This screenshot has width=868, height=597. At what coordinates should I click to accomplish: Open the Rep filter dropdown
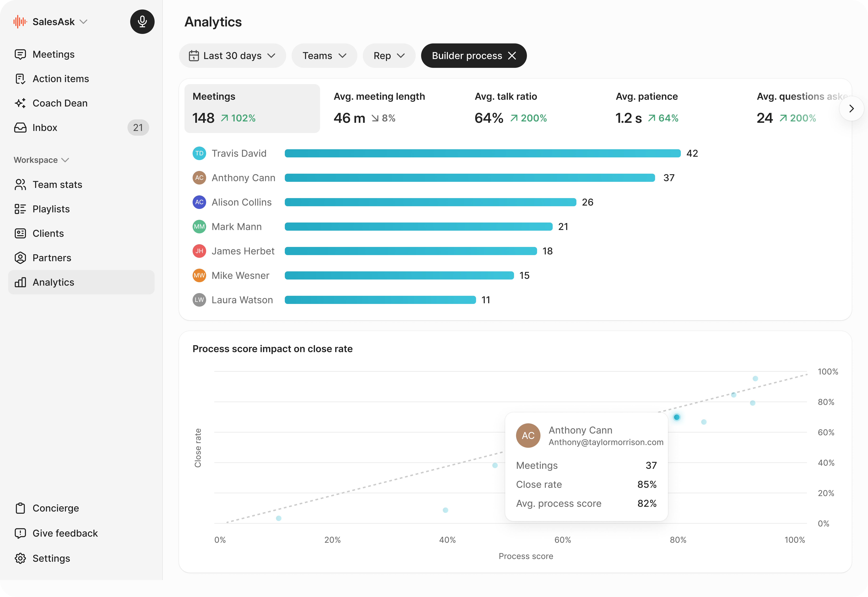click(389, 56)
